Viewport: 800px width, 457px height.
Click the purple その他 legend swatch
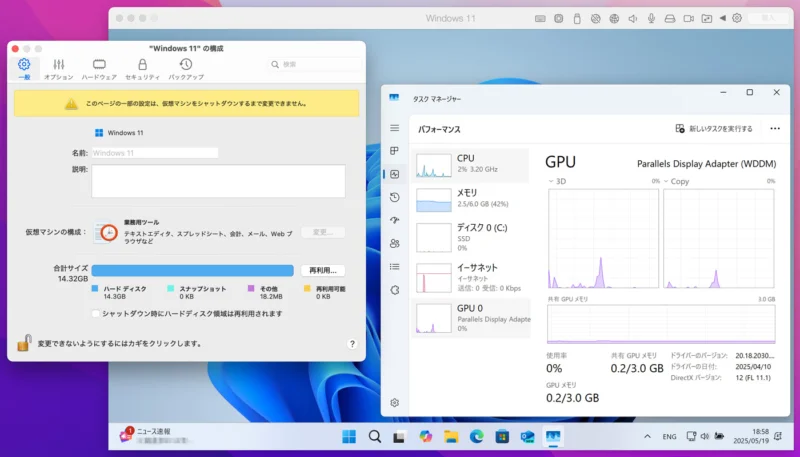pos(251,289)
